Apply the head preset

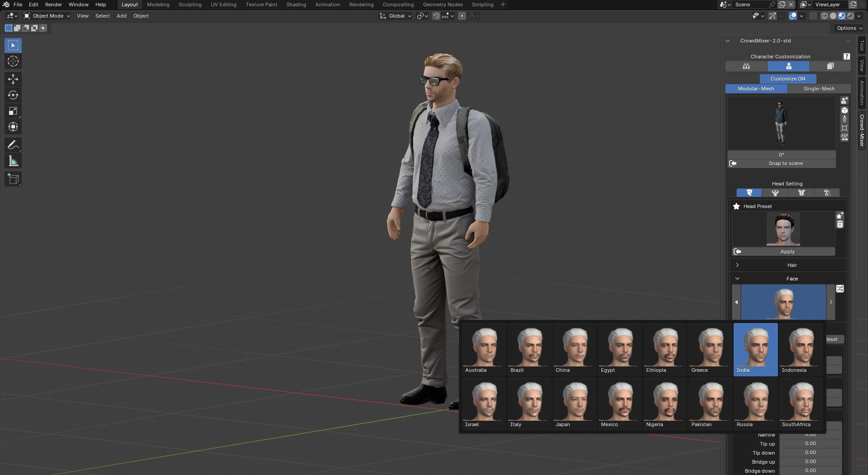point(783,252)
